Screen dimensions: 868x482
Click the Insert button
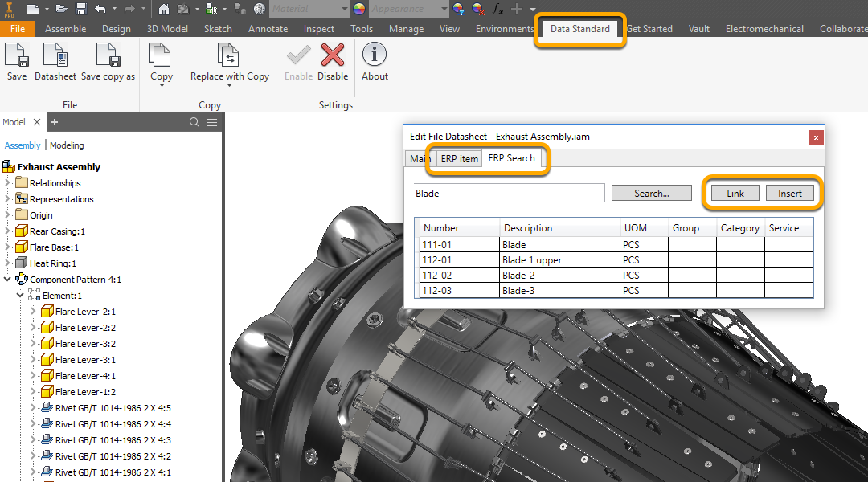(x=789, y=194)
